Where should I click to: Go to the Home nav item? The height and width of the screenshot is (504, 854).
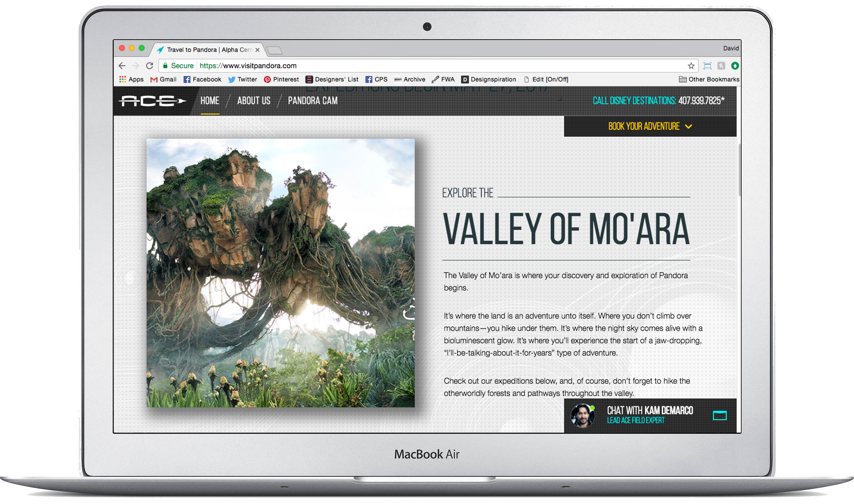point(210,101)
